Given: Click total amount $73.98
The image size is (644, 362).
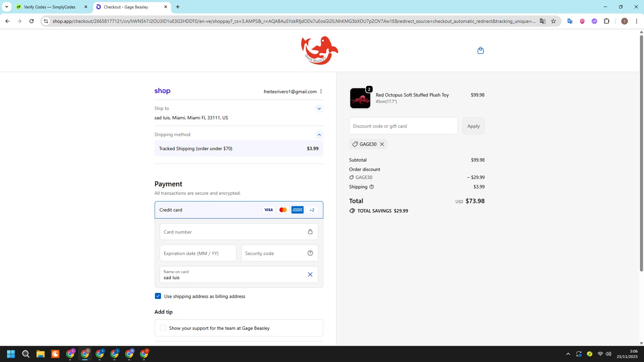Looking at the screenshot, I should (475, 201).
